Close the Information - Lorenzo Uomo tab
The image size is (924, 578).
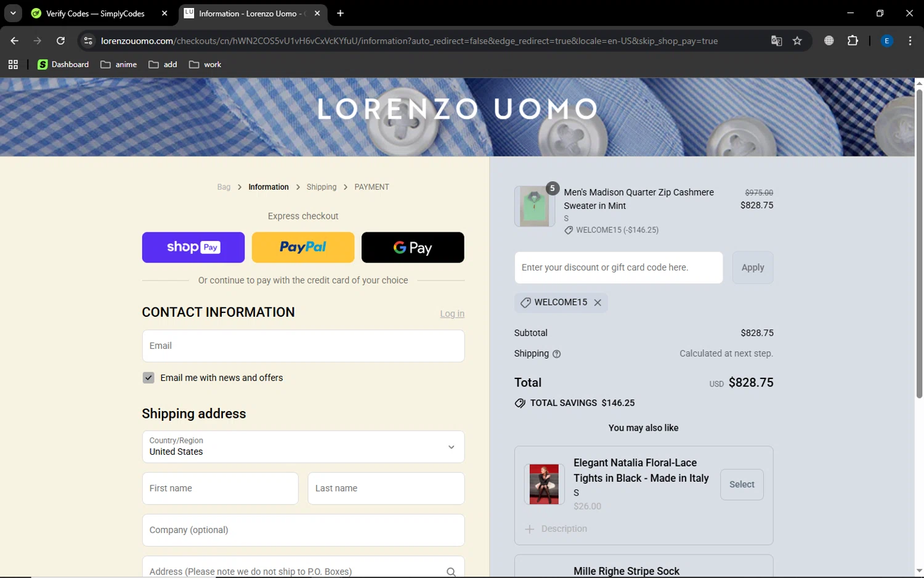click(317, 13)
